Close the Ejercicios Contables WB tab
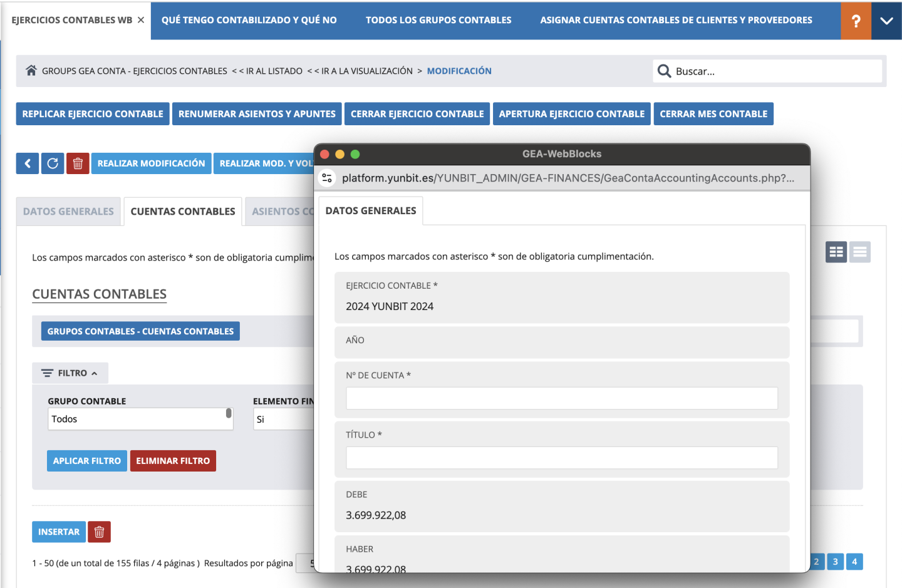The width and height of the screenshot is (902, 588). pos(141,20)
